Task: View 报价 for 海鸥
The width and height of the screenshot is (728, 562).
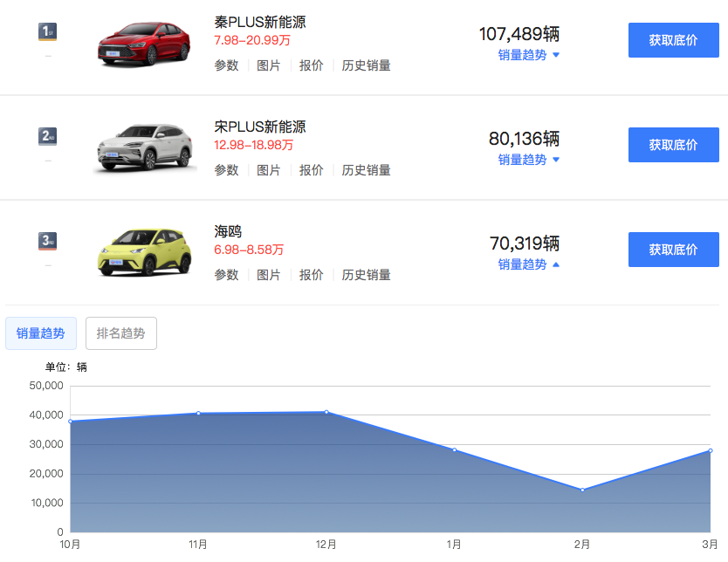Action: point(311,275)
